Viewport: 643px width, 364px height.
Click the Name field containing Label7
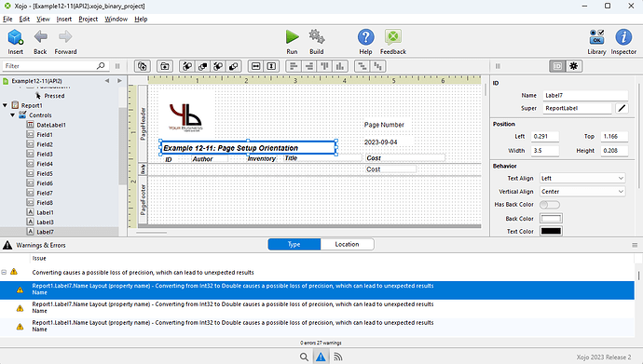click(x=585, y=95)
